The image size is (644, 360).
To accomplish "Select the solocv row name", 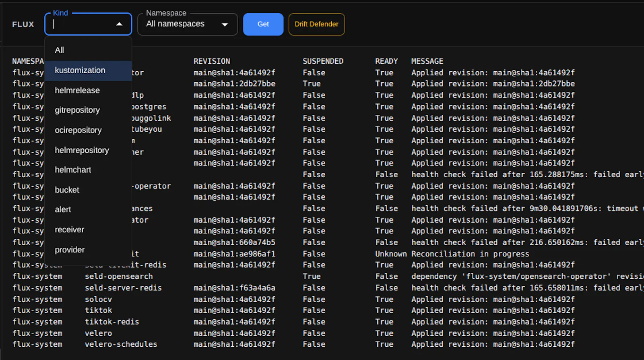I will coord(98,300).
